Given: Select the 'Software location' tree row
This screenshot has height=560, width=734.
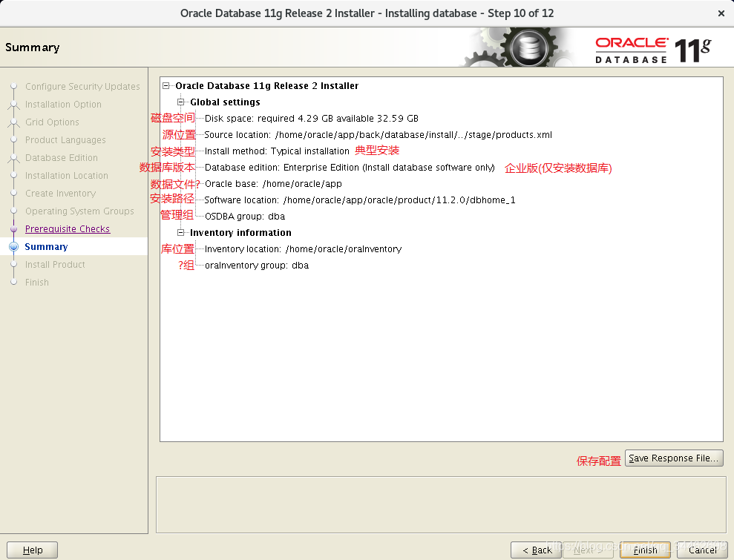Looking at the screenshot, I should [x=360, y=200].
